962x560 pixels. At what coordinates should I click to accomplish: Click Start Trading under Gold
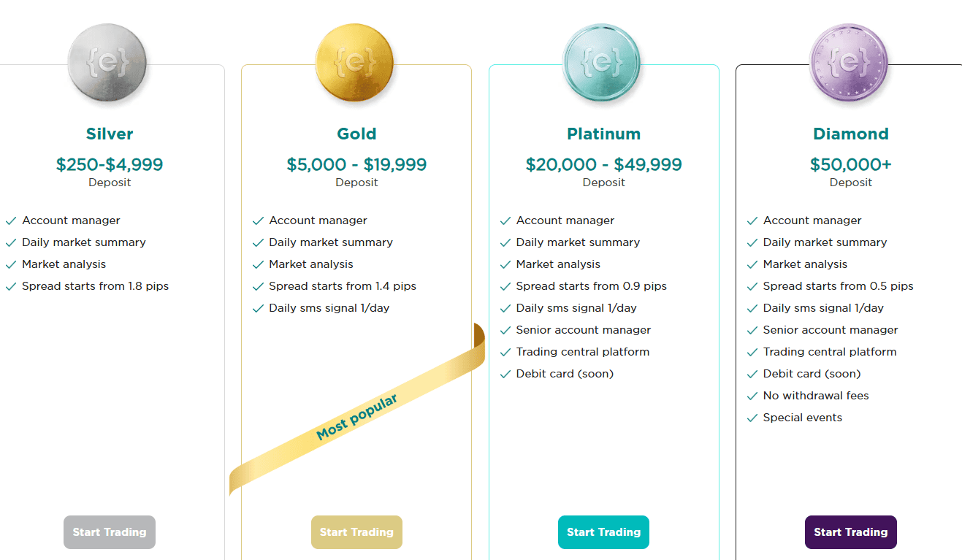tap(356, 532)
